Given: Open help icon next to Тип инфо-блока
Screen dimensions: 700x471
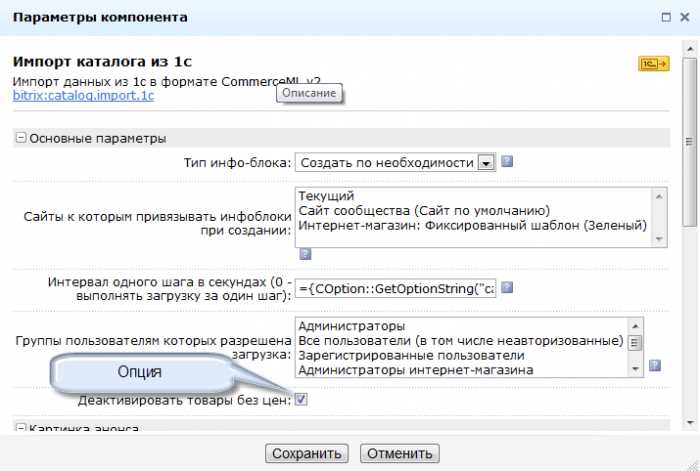Looking at the screenshot, I should click(507, 161).
